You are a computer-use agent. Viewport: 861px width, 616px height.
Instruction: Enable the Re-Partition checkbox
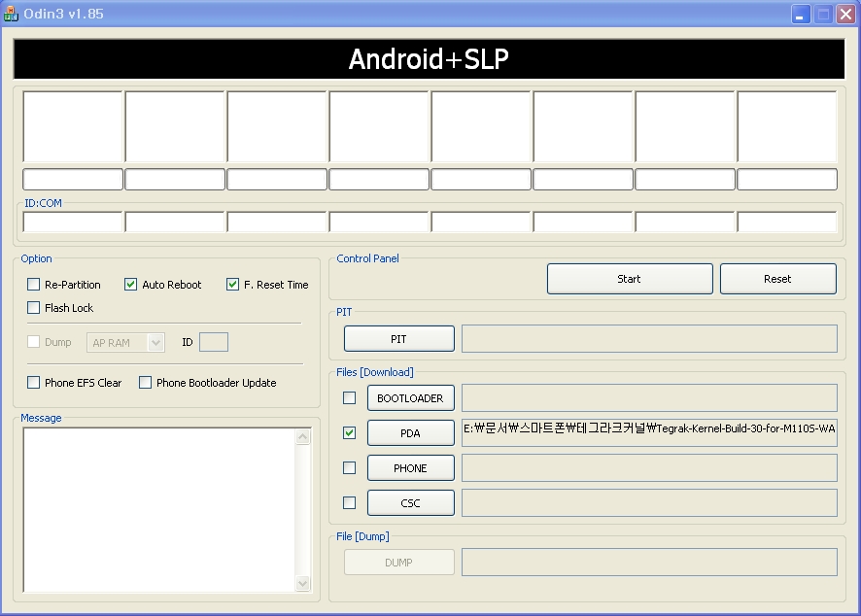34,285
